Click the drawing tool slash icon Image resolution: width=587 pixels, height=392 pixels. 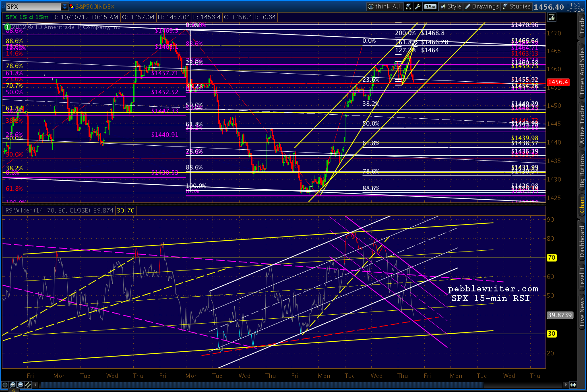click(x=28, y=385)
